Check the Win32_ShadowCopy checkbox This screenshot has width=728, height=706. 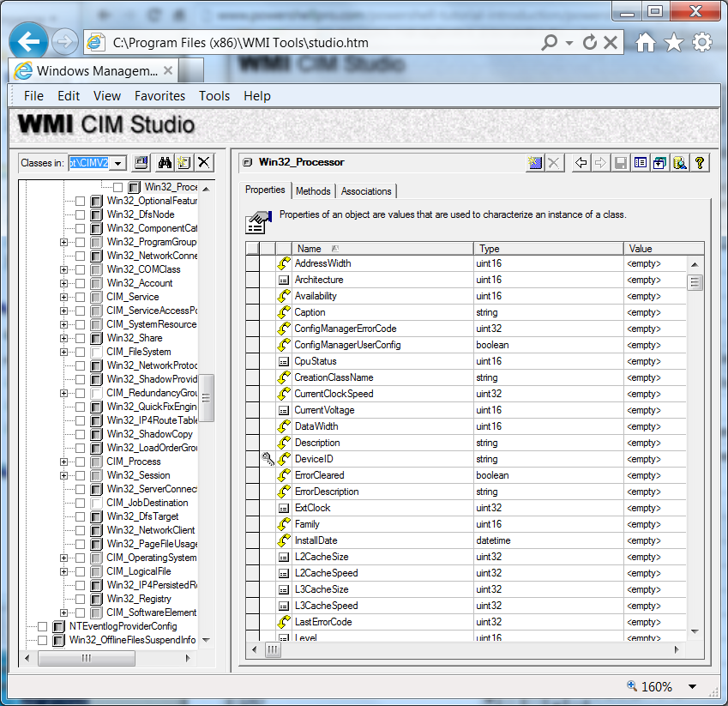[81, 434]
